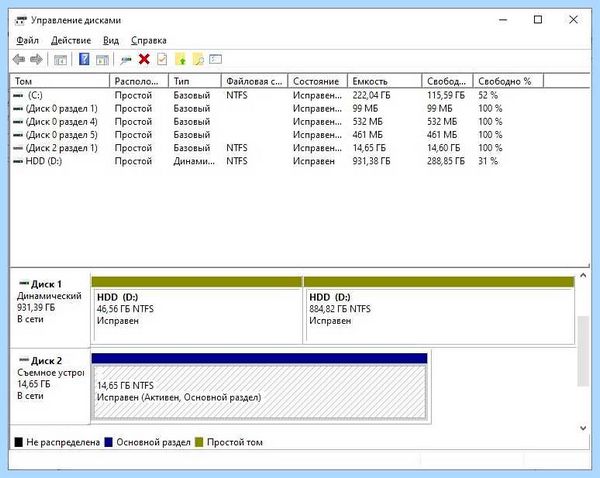
Task: Click the Диск 1 disk label panel
Action: (x=50, y=309)
